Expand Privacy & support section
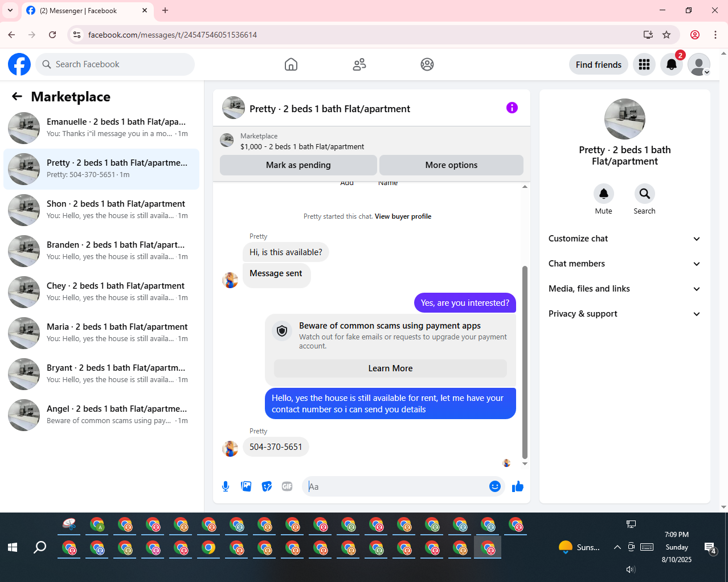This screenshot has width=728, height=582. click(625, 314)
